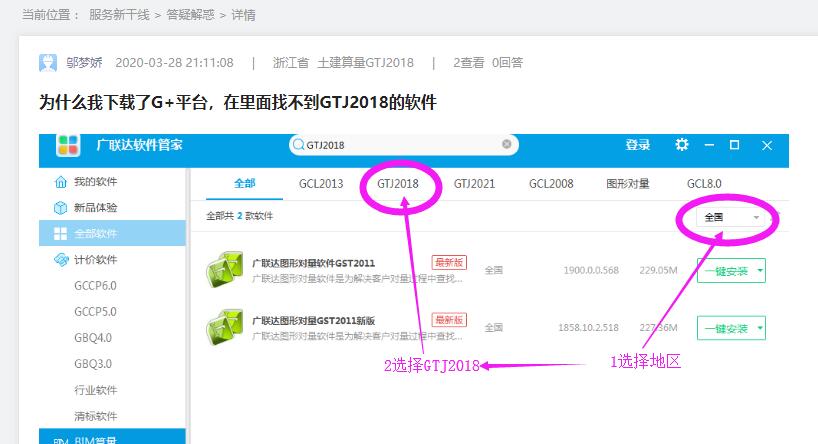818x444 pixels.
Task: Maximize the 广联达软件管家 window
Action: 735,145
